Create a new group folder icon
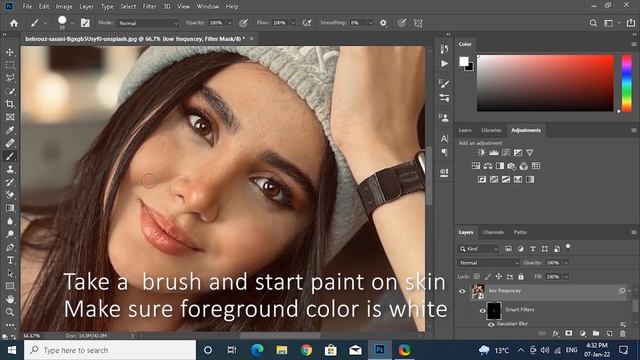640x360 pixels. click(x=596, y=333)
